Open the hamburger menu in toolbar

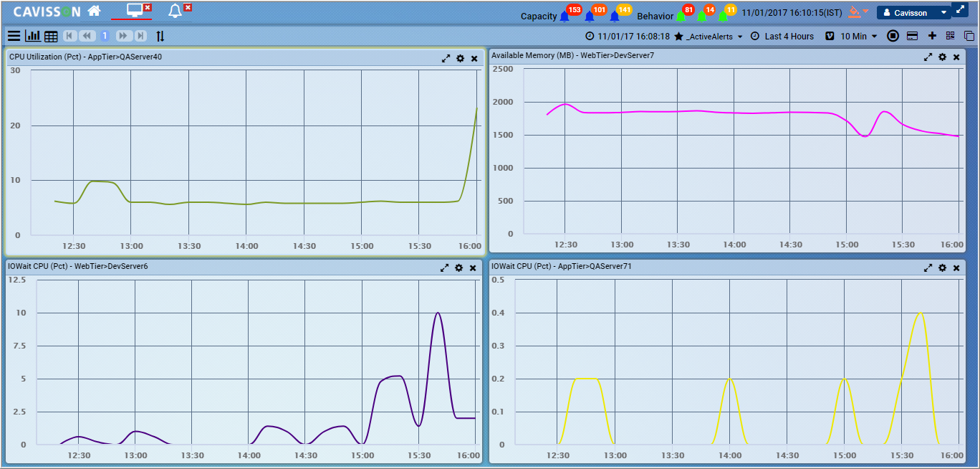click(x=14, y=36)
